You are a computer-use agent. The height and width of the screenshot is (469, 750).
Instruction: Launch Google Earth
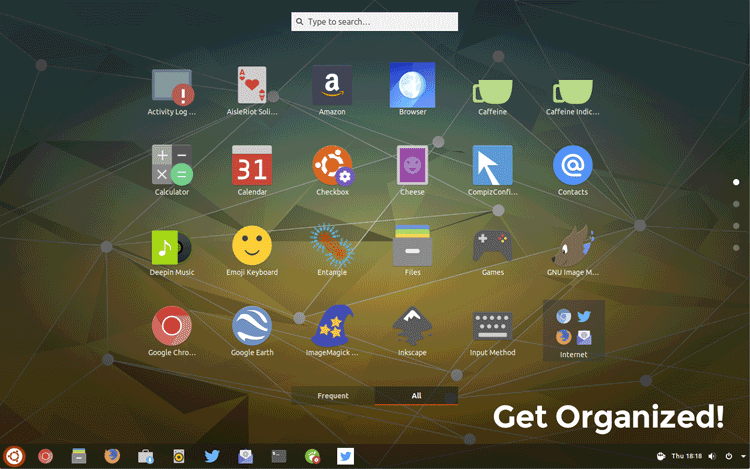[x=252, y=326]
